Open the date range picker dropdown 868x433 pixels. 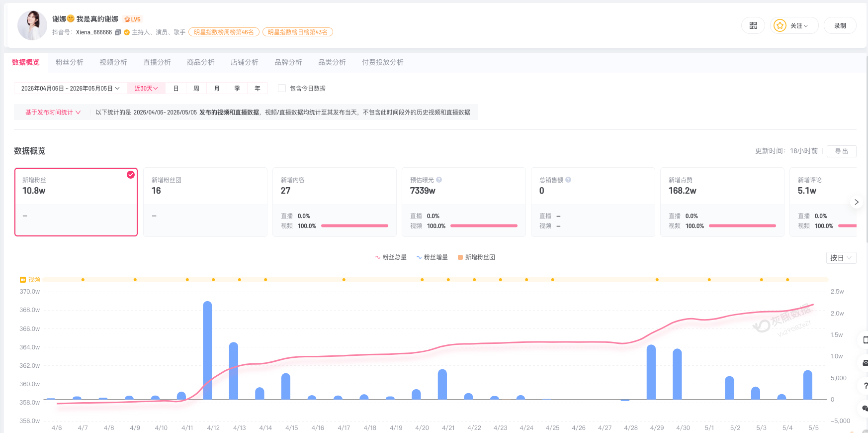70,88
